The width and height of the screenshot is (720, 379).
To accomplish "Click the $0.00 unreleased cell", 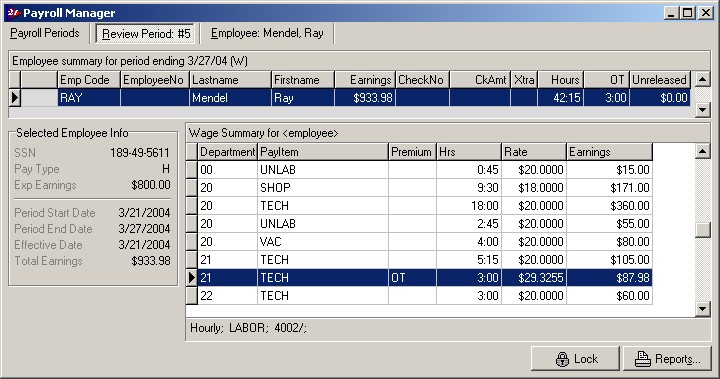I will 660,97.
